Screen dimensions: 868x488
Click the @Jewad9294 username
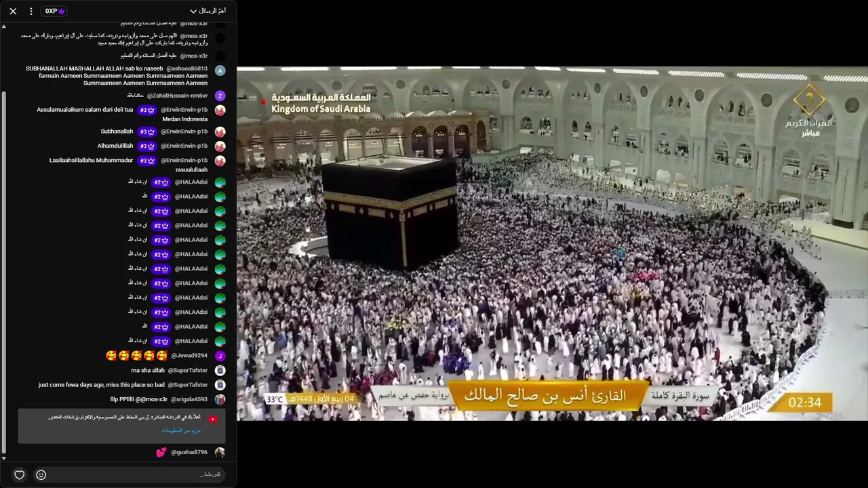coord(189,355)
